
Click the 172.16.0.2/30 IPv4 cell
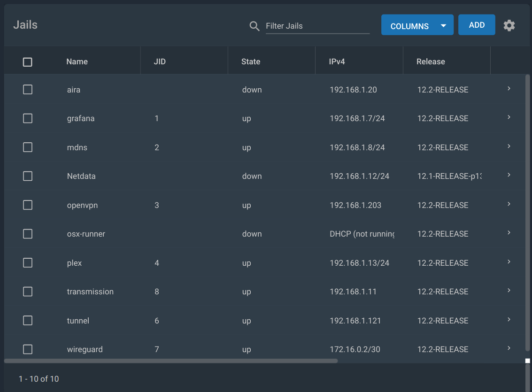point(355,350)
